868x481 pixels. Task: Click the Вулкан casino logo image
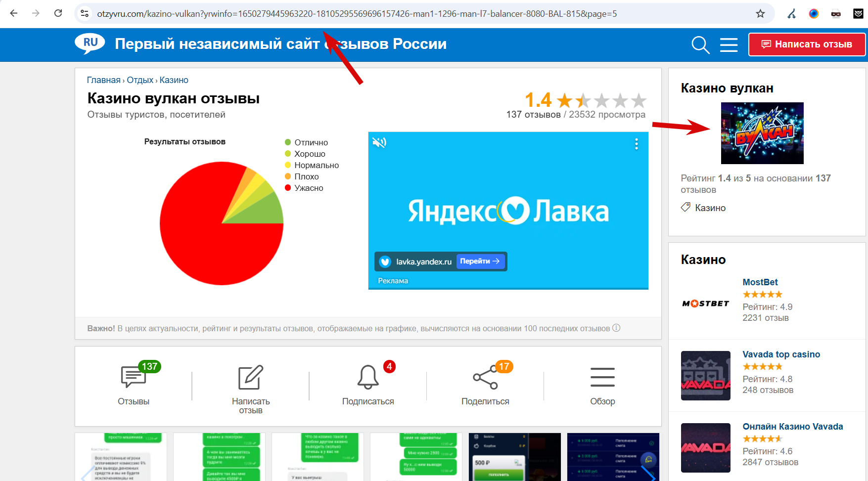(762, 133)
